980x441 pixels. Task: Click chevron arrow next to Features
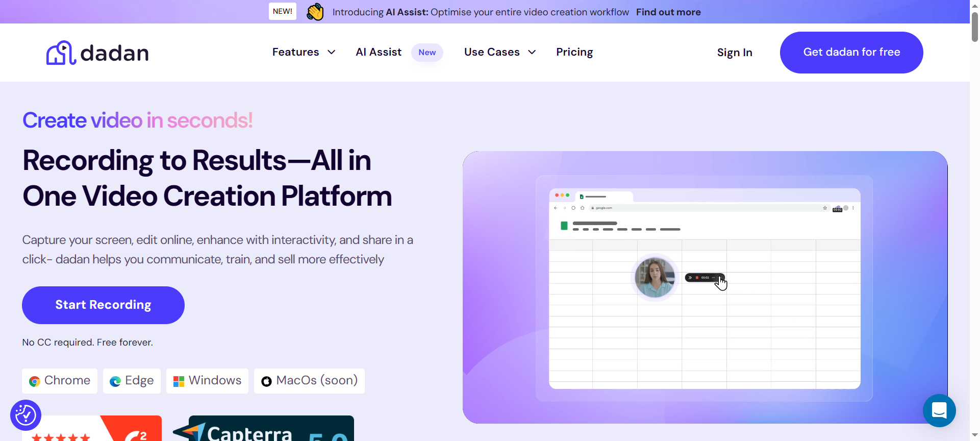332,52
